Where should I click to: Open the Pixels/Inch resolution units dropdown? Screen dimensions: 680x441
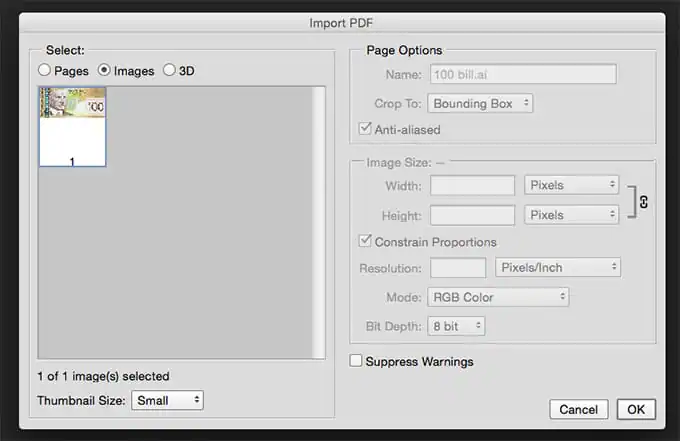click(558, 268)
